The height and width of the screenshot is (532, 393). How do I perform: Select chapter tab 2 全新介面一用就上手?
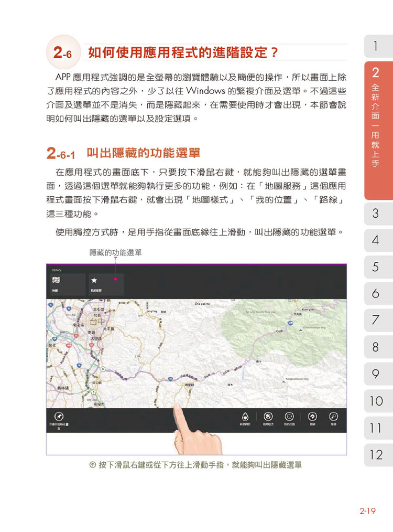click(378, 130)
